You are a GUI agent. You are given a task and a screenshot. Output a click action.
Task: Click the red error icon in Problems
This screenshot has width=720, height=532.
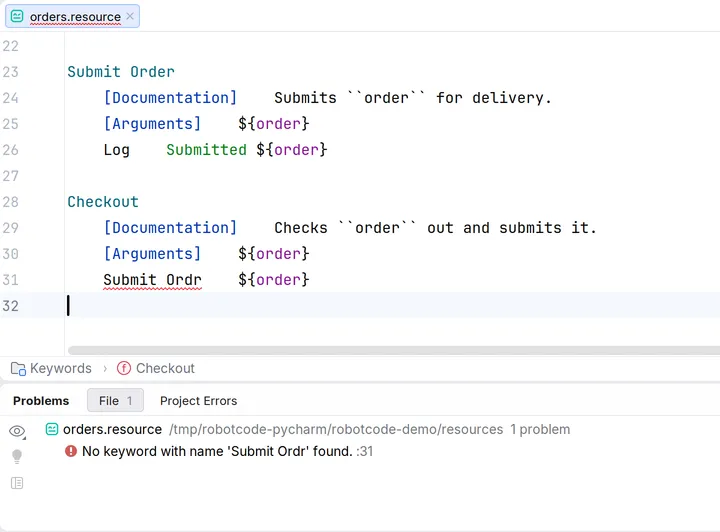(x=71, y=451)
